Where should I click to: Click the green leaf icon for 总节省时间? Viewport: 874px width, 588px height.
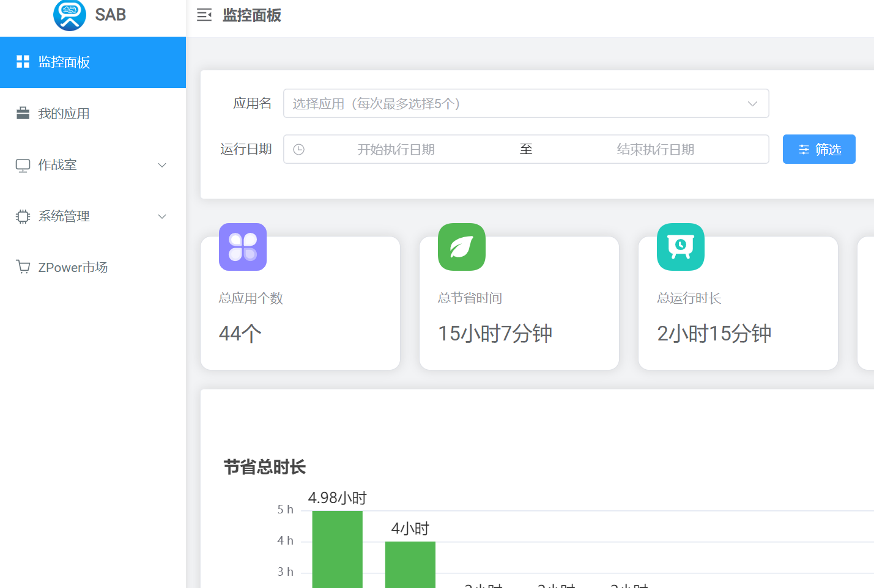462,247
